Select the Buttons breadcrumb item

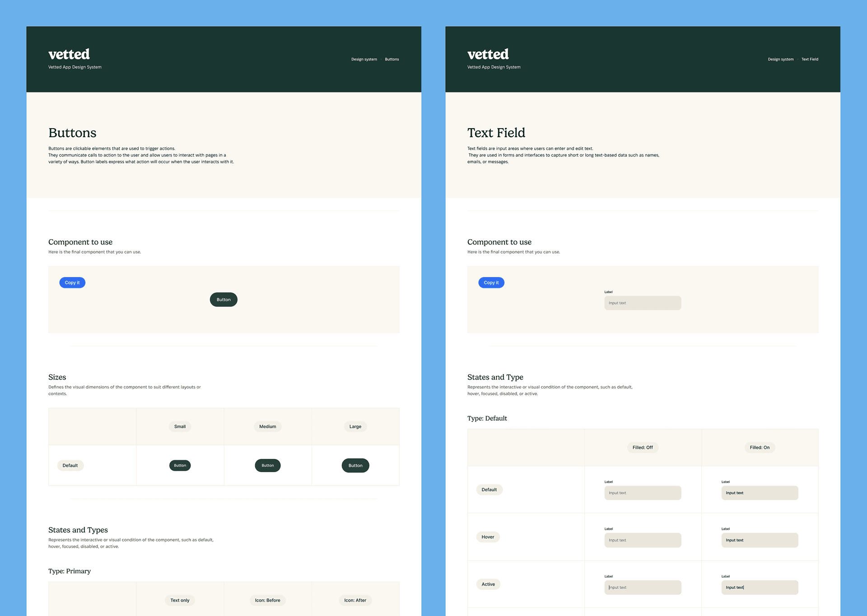coord(392,59)
